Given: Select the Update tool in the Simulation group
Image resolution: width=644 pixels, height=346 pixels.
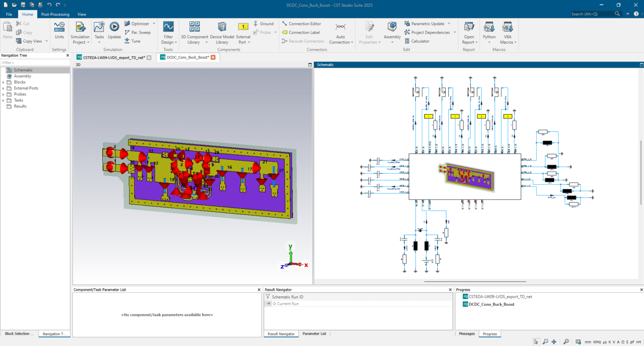Looking at the screenshot, I should click(x=114, y=30).
